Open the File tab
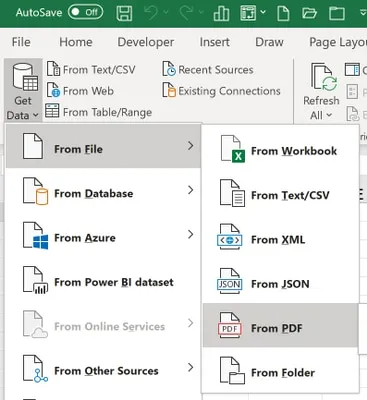This screenshot has width=367, height=400. tap(21, 42)
